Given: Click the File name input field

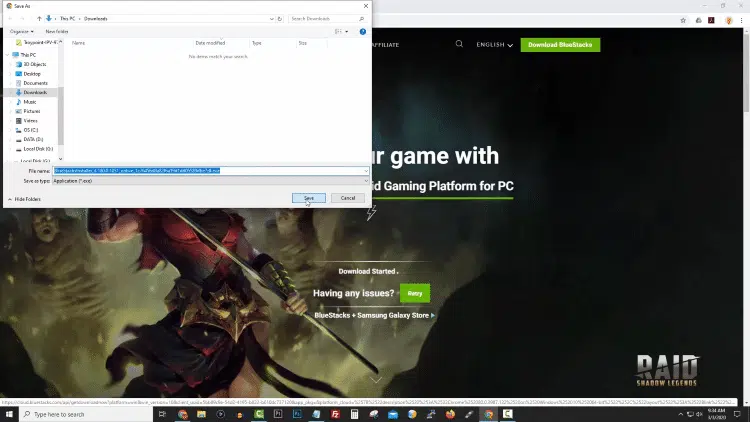Looking at the screenshot, I should point(207,171).
